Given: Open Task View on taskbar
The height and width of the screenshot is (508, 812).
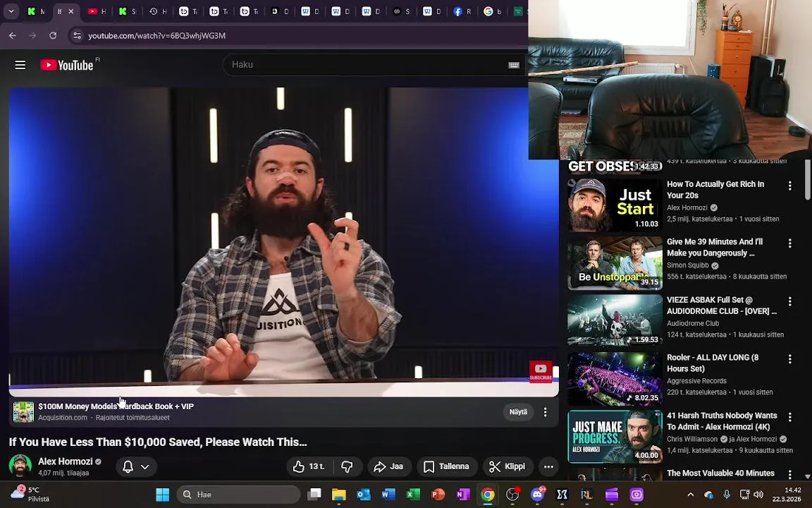Looking at the screenshot, I should (x=314, y=495).
